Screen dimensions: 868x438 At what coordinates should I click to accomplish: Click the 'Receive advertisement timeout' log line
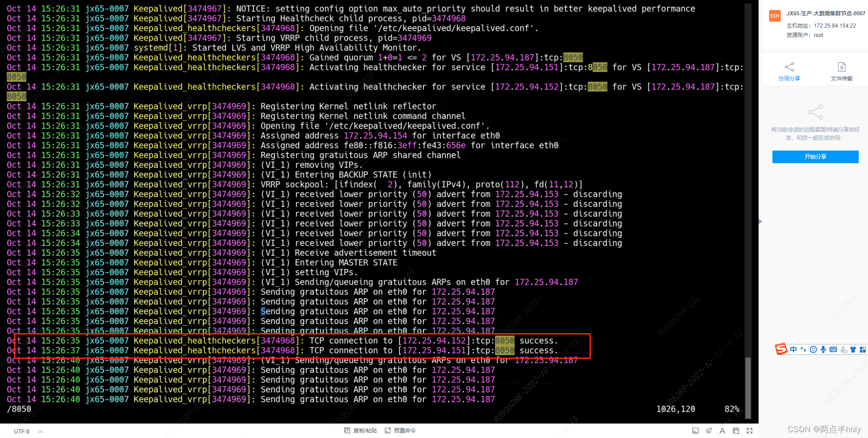pyautogui.click(x=222, y=253)
